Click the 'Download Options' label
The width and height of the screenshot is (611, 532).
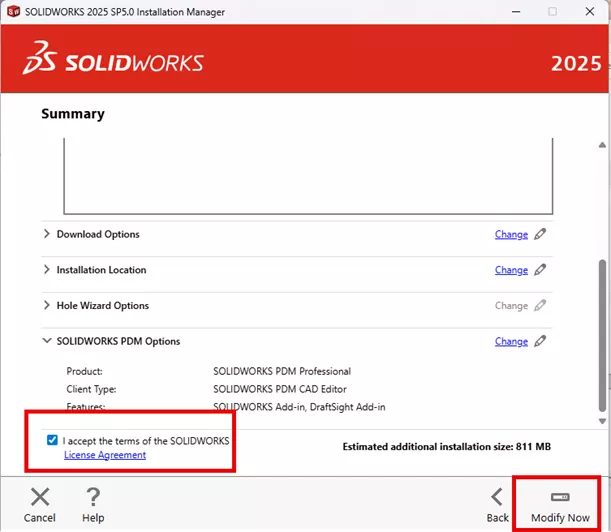(x=98, y=234)
